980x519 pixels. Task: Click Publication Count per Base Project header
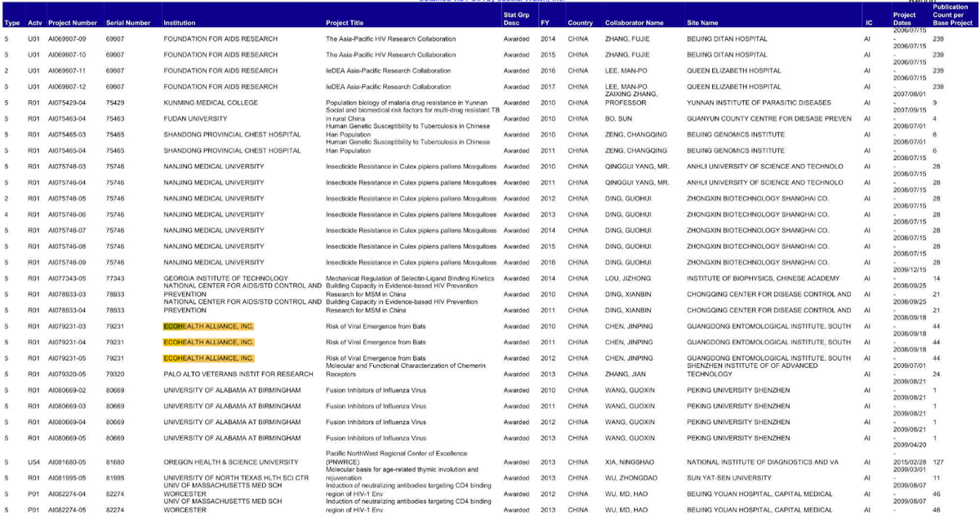click(x=953, y=16)
